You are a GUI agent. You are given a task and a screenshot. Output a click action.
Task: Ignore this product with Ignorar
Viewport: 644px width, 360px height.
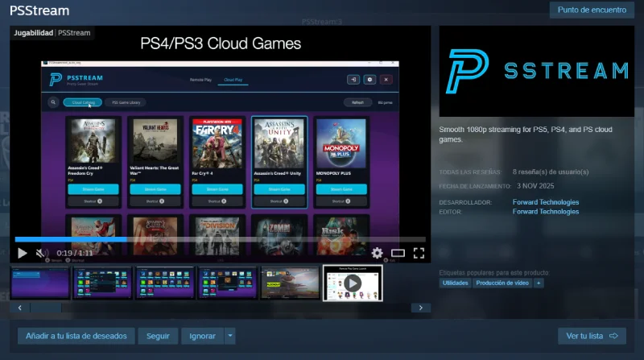[x=201, y=336]
